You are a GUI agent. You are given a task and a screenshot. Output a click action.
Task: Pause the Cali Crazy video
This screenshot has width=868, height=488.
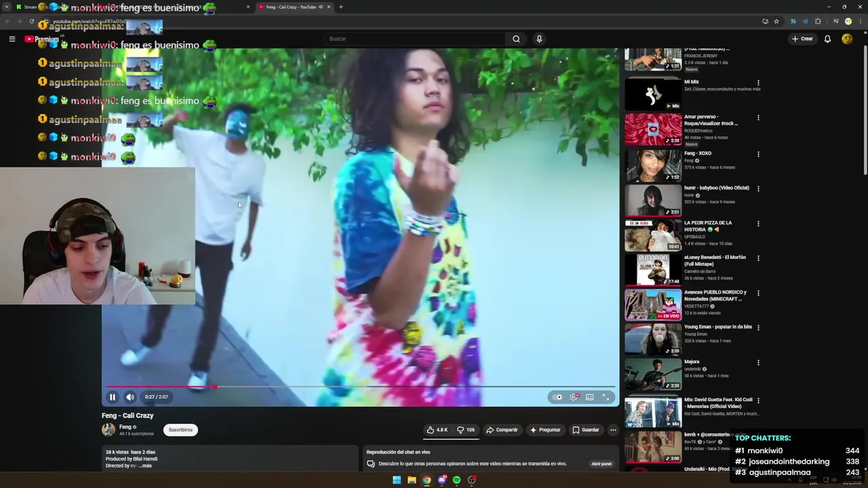113,397
